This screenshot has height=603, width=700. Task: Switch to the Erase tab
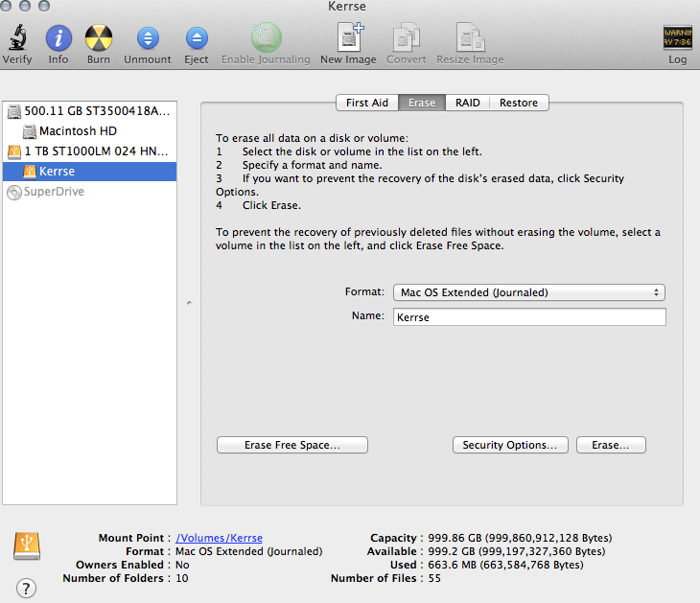click(x=422, y=103)
